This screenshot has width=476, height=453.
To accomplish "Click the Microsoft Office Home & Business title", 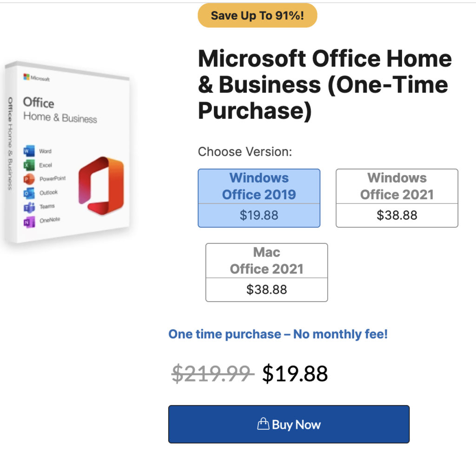I will coord(324,85).
